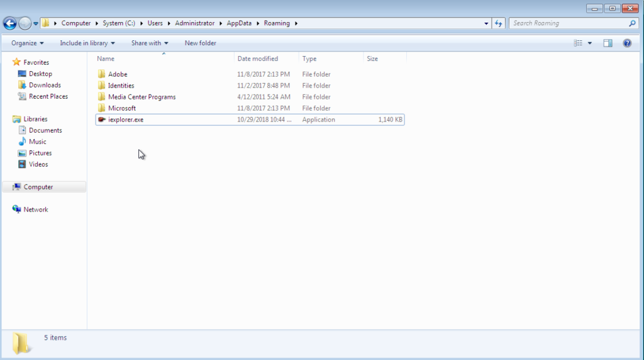Click the 4/12/2011 5:24 AM date
The height and width of the screenshot is (360, 644).
264,97
